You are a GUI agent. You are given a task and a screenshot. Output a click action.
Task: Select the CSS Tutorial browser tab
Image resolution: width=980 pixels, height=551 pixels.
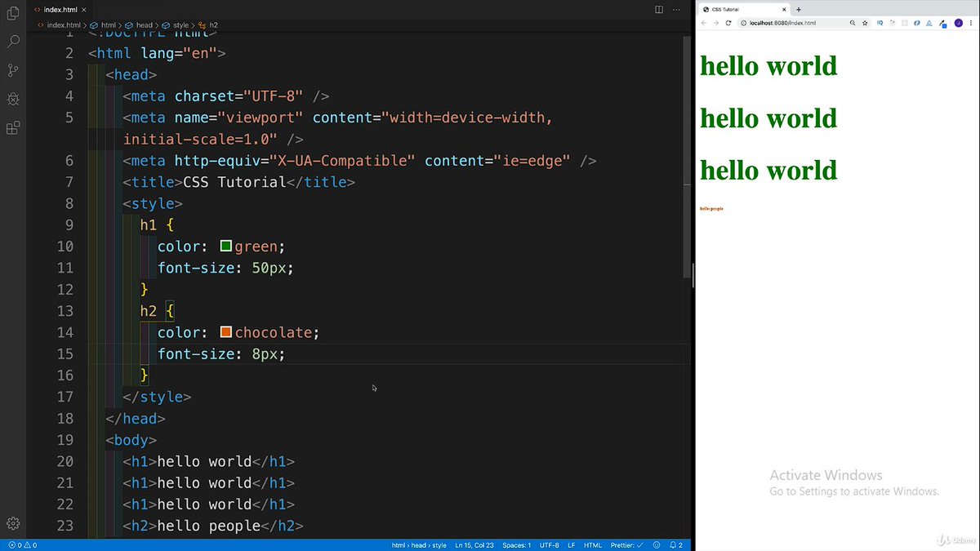point(743,9)
